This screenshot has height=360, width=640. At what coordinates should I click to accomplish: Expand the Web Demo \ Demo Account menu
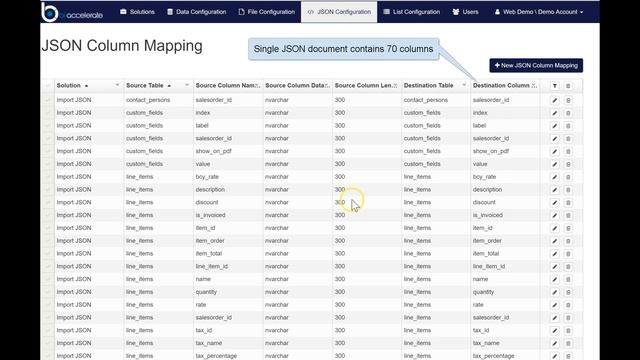[539, 12]
